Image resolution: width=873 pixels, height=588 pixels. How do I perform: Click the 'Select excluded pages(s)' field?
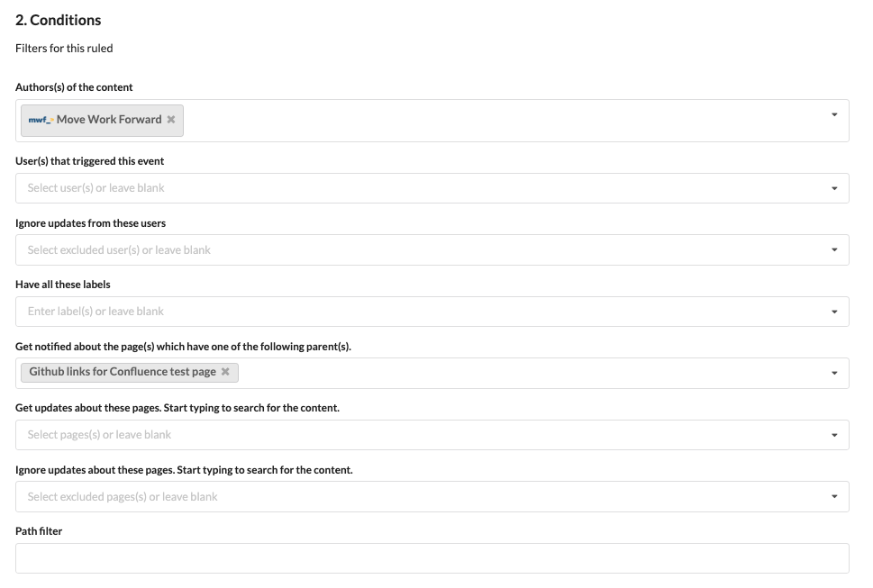[360, 496]
